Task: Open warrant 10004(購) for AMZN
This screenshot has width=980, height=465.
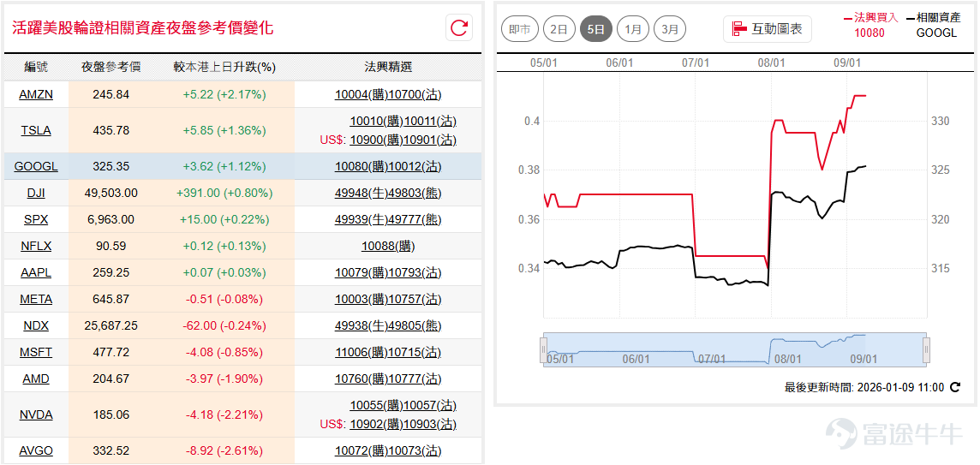Action: coord(362,94)
